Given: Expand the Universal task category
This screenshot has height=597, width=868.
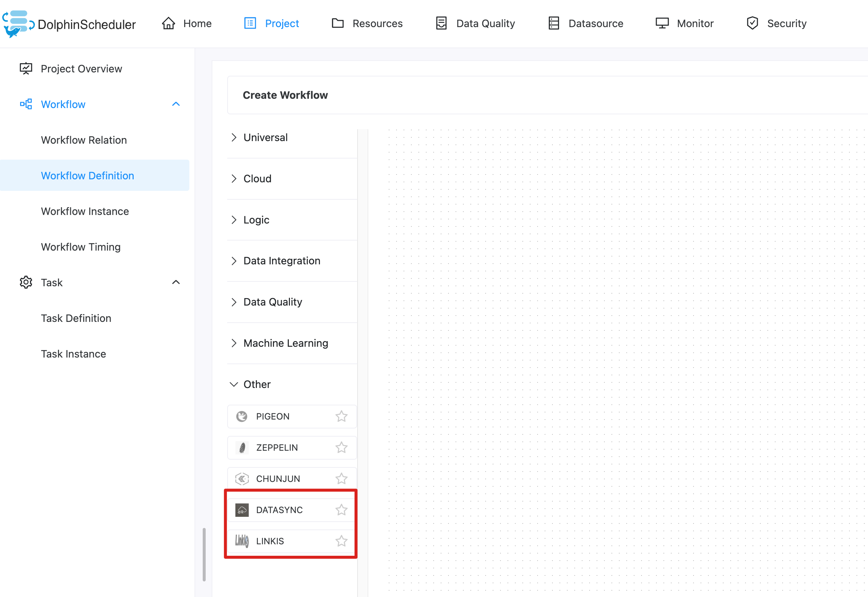Looking at the screenshot, I should [x=265, y=137].
